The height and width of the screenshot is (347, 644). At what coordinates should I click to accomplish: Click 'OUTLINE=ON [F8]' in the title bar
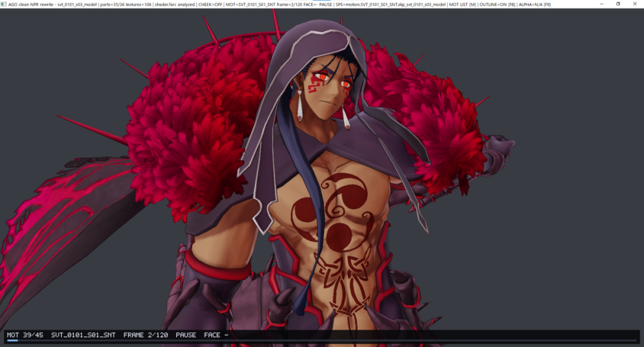click(x=497, y=5)
